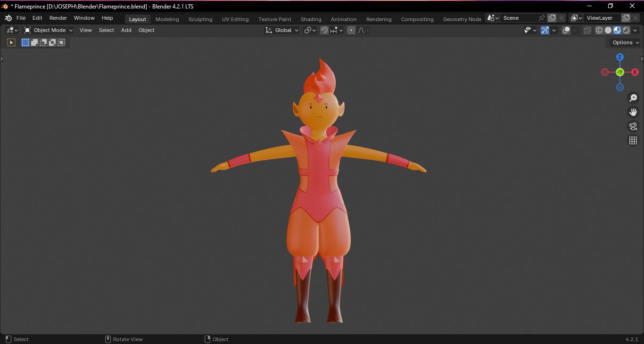644x344 pixels.
Task: Open the Edit menu
Action: pyautogui.click(x=37, y=18)
